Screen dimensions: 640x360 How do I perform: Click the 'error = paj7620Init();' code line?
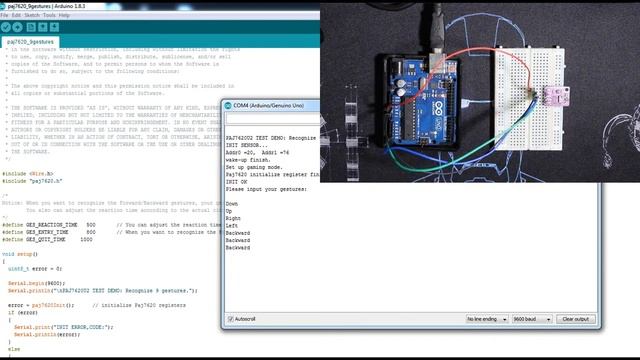(x=41, y=305)
